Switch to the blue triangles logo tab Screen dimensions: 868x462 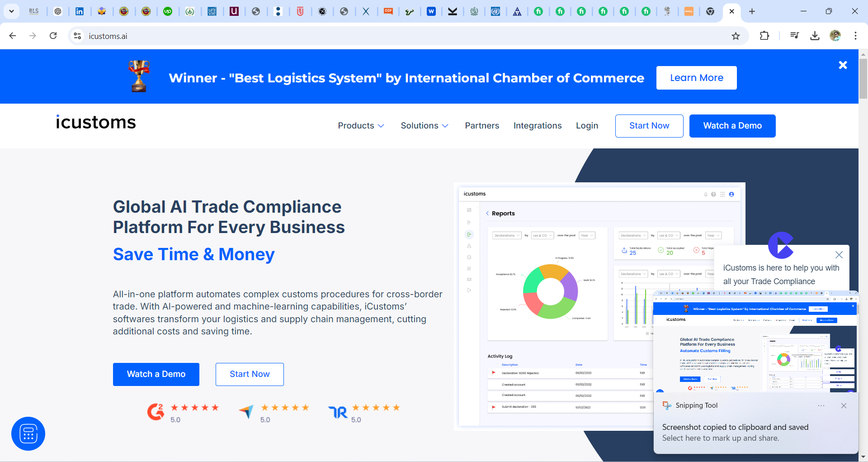click(517, 11)
